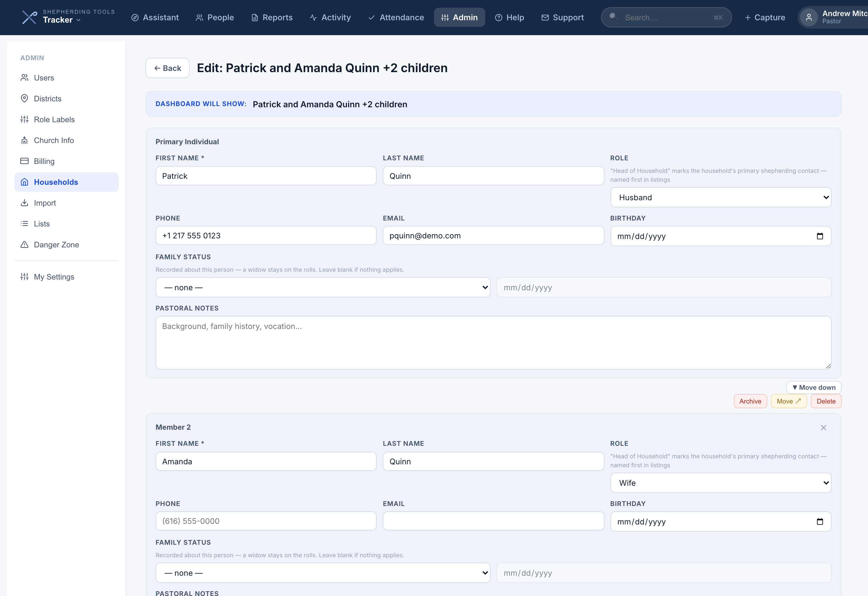
Task: Open the Help menu item
Action: click(x=509, y=18)
